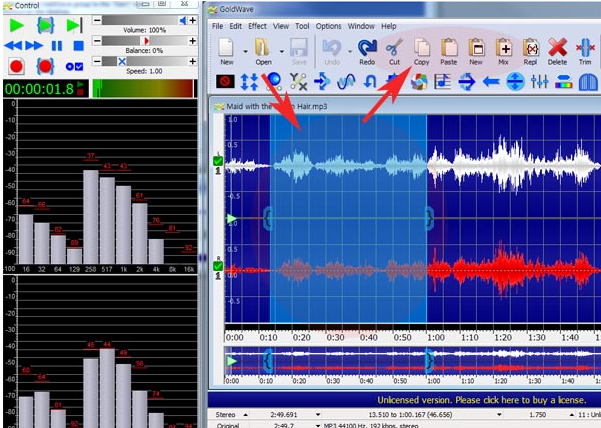Screen dimensions: 601x428
Task: Open the equalizer sliders effect icon
Action: click(539, 82)
